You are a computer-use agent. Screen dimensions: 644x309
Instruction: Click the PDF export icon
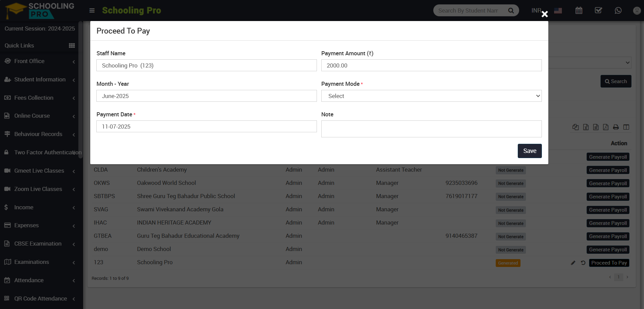[x=606, y=127]
